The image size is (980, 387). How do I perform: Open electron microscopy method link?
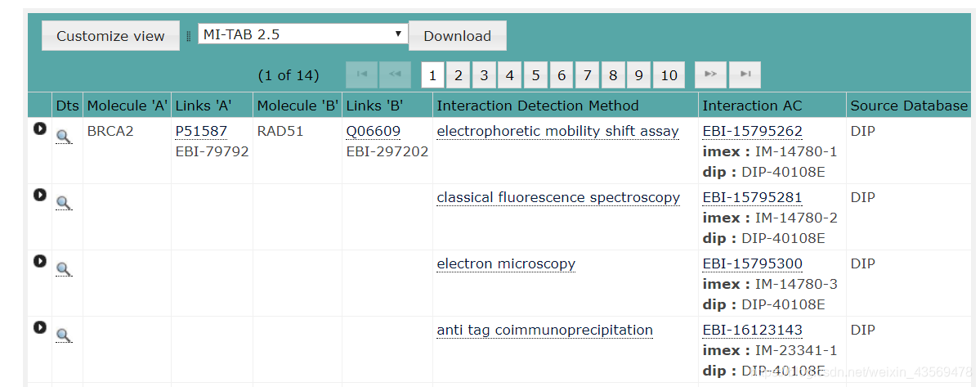(506, 263)
